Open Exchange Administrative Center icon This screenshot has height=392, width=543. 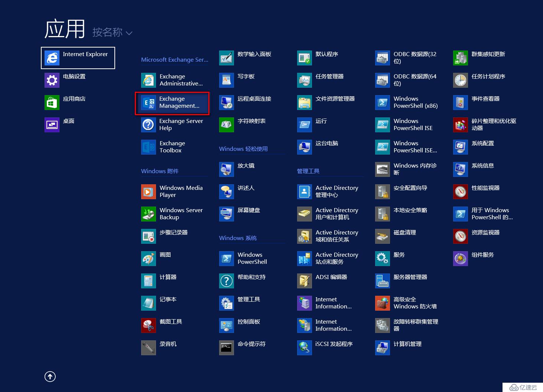[149, 80]
